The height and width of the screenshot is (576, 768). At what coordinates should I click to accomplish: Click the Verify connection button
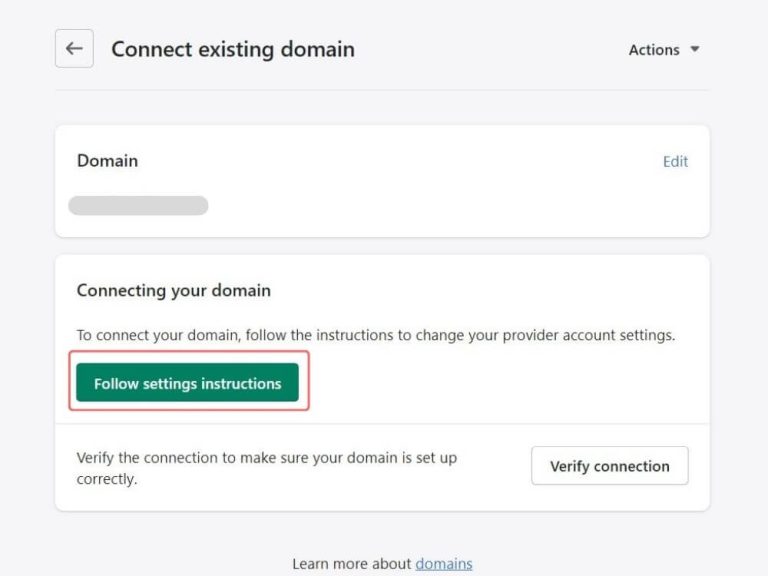[x=609, y=466]
